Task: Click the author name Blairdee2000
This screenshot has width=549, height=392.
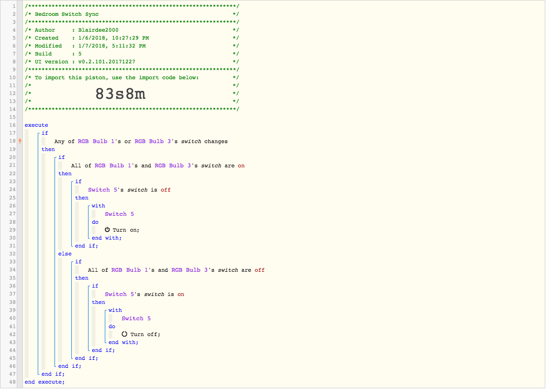Action: click(98, 30)
